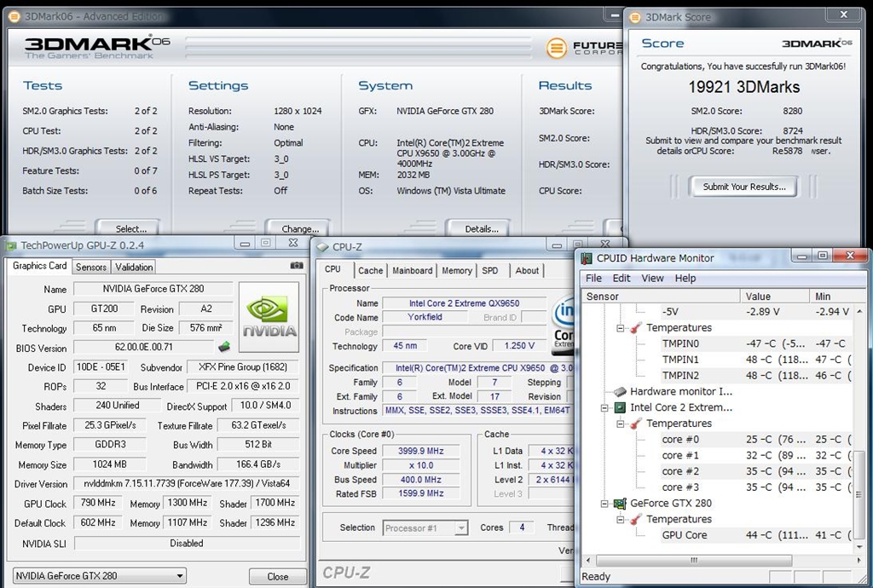Click the BIOS save chip icon

tap(224, 347)
